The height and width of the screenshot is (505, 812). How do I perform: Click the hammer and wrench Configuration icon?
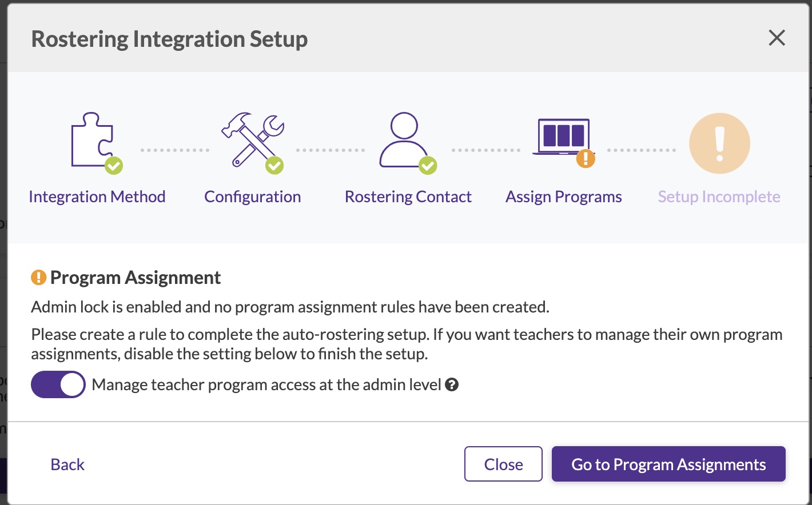click(x=251, y=139)
